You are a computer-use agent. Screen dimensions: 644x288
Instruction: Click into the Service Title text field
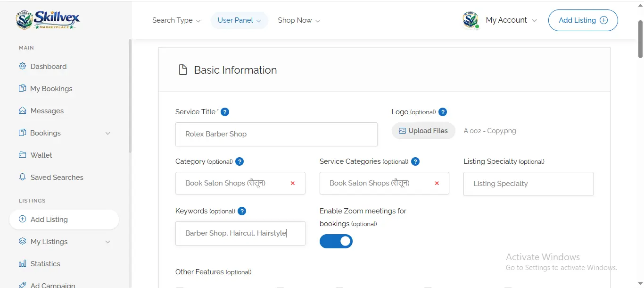(x=276, y=134)
